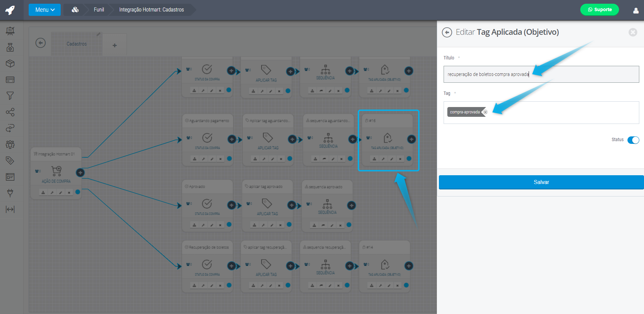The image size is (644, 314).
Task: Open the share icon in sidebar
Action: (x=10, y=112)
